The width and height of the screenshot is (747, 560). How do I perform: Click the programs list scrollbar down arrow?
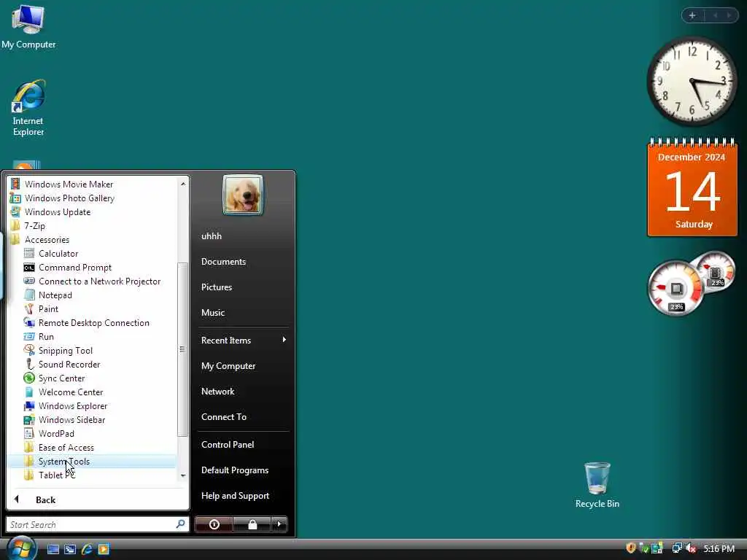coord(183,475)
